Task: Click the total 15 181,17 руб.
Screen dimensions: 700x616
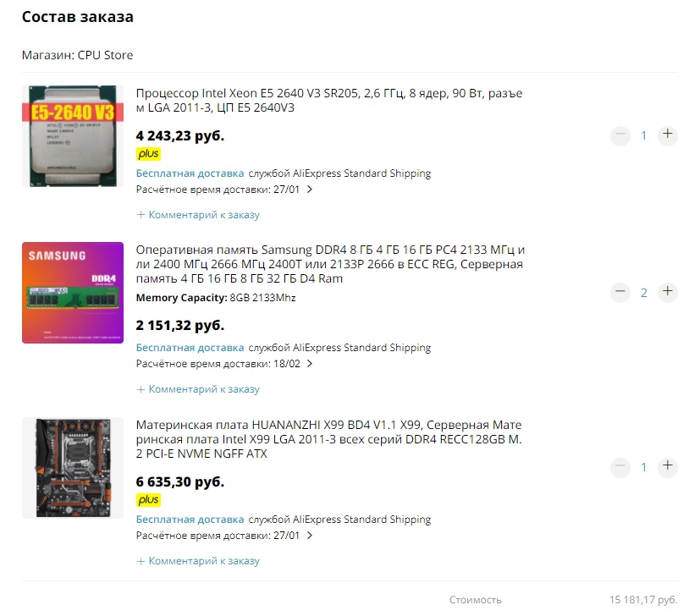Action: click(x=643, y=599)
